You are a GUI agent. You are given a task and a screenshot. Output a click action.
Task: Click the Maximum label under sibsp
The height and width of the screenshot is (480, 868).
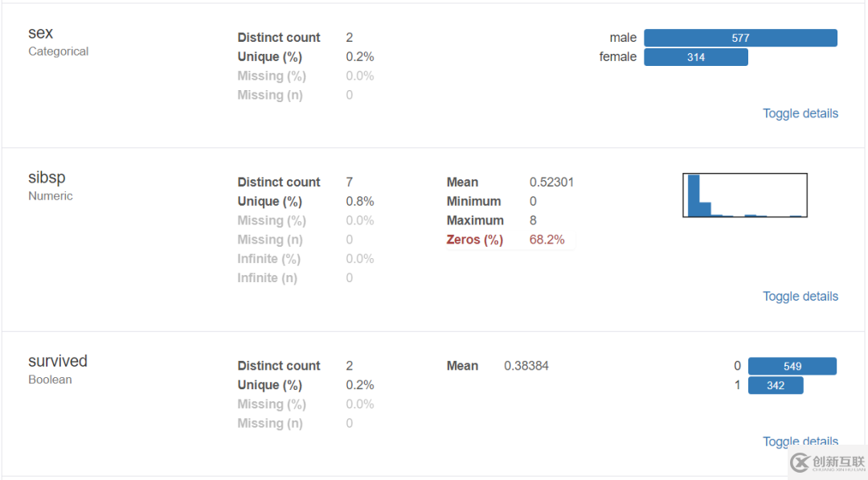click(475, 220)
